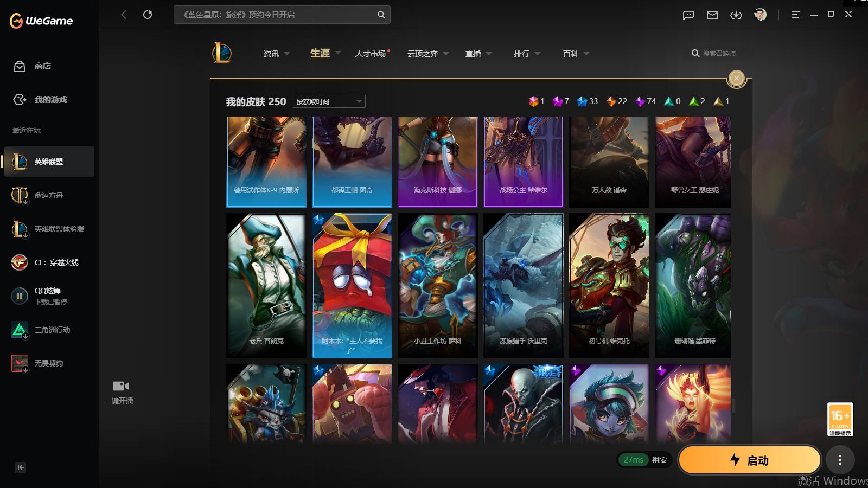Screen dimensions: 868x488
Task: Filter by orange gem skin count 22
Action: (x=616, y=101)
